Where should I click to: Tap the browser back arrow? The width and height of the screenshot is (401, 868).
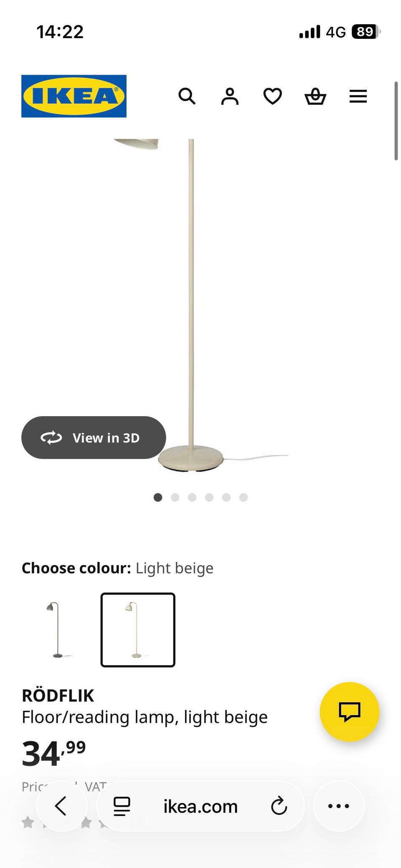click(x=61, y=806)
